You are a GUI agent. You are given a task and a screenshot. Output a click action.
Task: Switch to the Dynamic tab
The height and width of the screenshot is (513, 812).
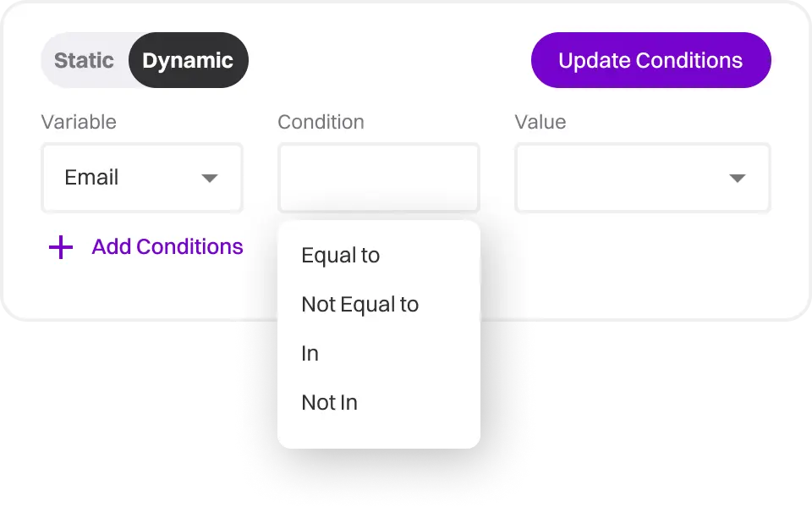click(188, 60)
